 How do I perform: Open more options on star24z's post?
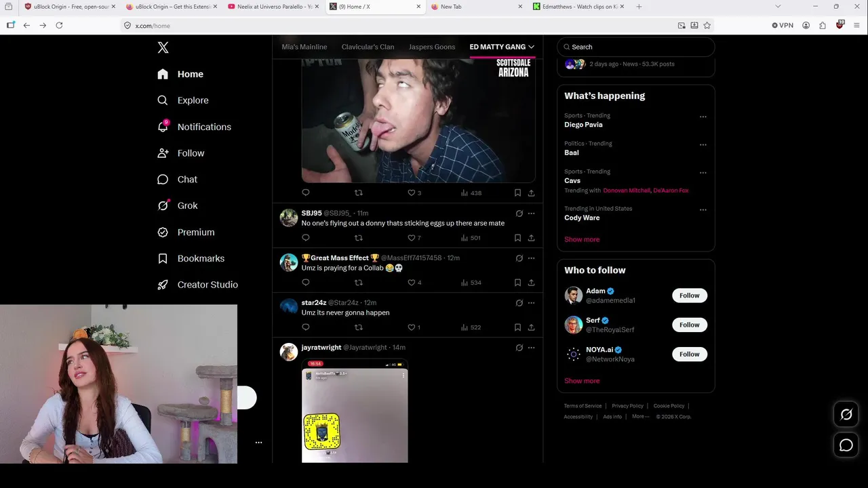[531, 303]
